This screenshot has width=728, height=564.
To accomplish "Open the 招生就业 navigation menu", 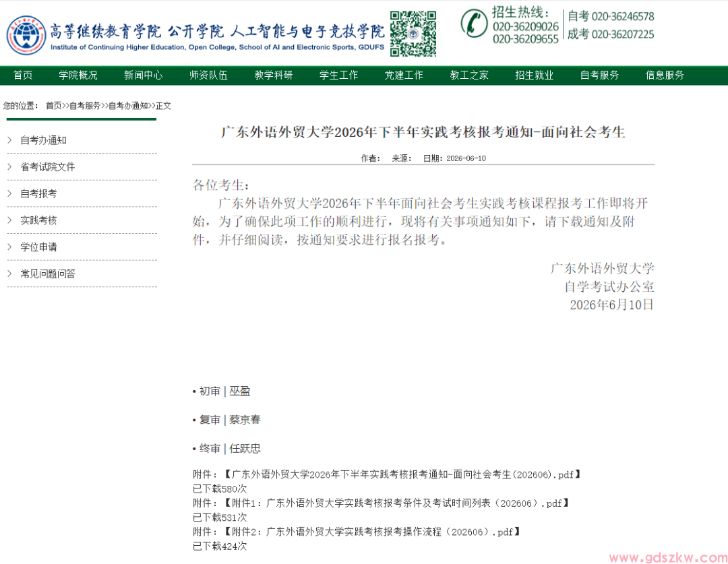I will tap(534, 75).
